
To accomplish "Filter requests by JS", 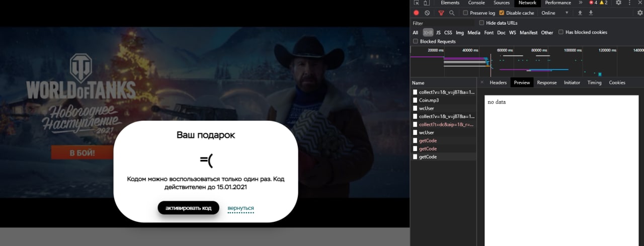I will pyautogui.click(x=438, y=33).
